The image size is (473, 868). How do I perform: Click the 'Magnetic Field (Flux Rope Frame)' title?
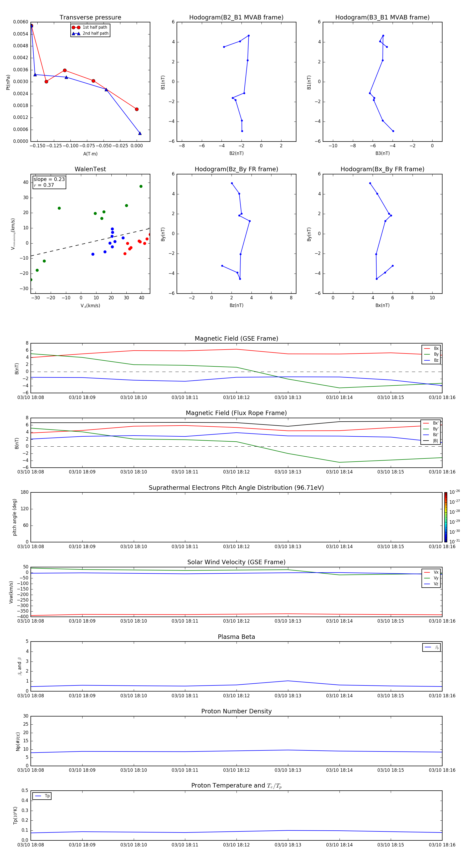(236, 413)
